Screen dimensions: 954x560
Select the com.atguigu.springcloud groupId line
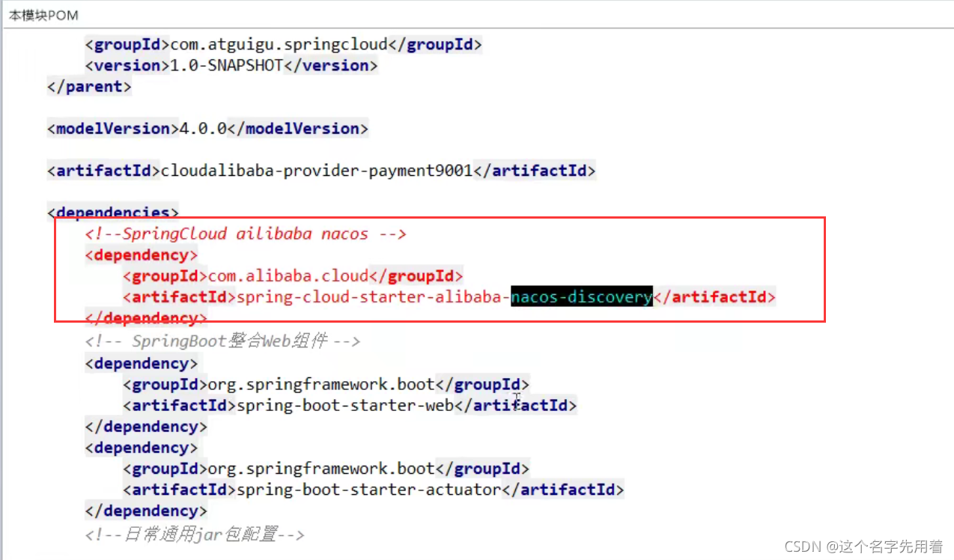coord(283,44)
